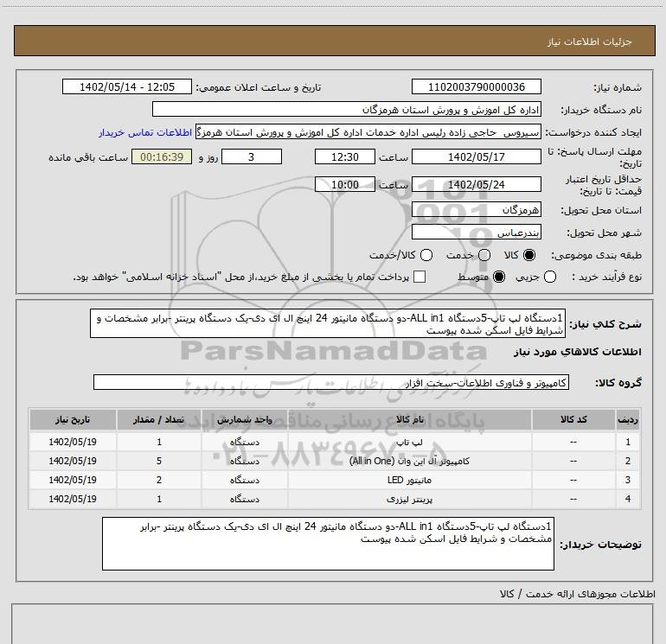Click the ساعت باقی مانده label
Screen dimensions: 666x644
88,157
